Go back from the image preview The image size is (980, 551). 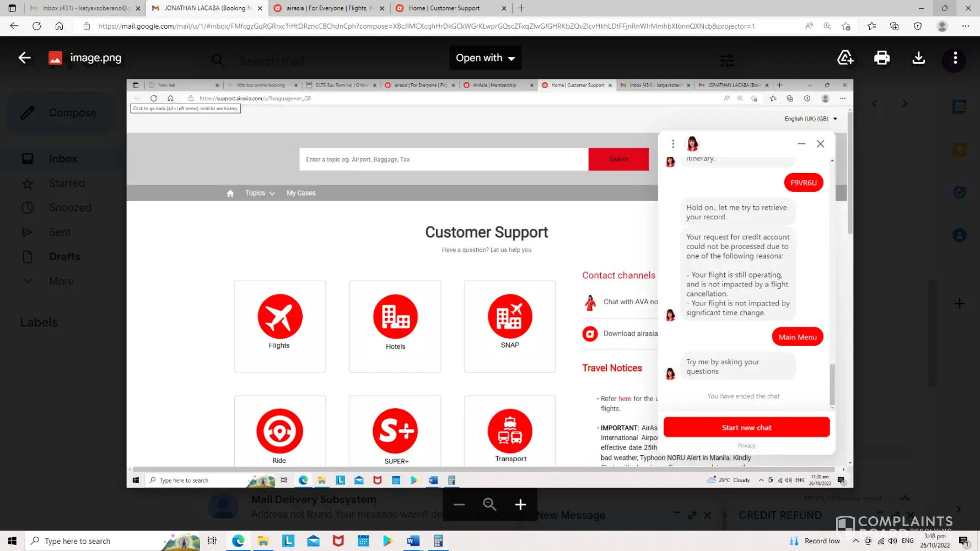tap(24, 58)
